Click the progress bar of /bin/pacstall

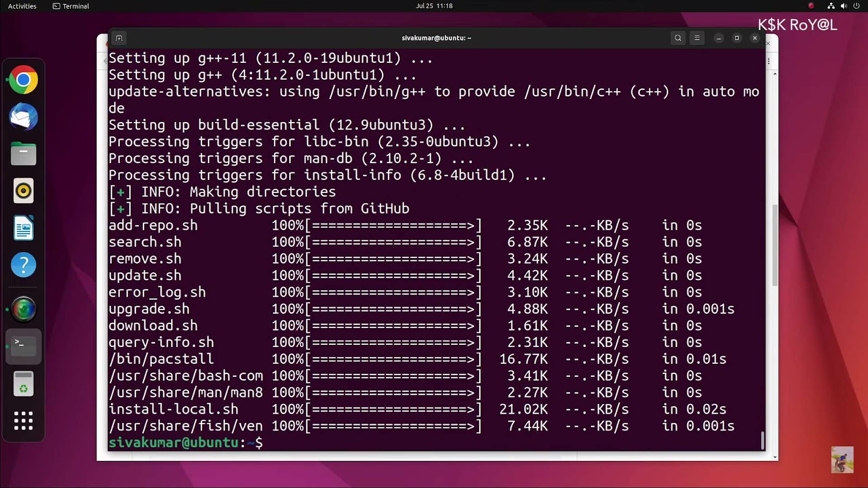pos(393,359)
